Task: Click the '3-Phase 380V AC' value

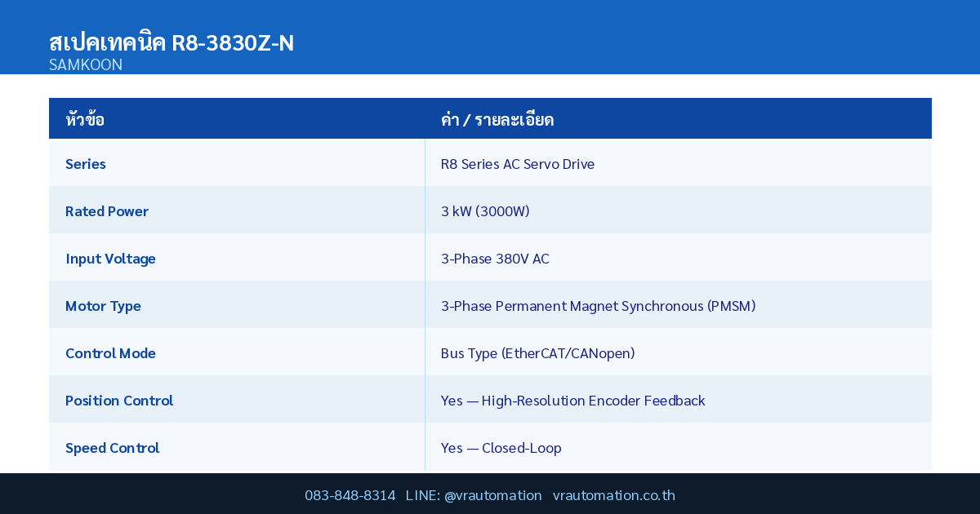Action: pyautogui.click(x=495, y=259)
